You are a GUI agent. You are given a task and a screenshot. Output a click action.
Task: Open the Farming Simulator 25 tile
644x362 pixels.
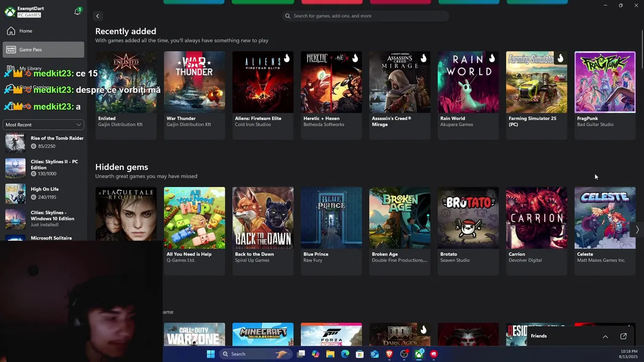click(536, 95)
